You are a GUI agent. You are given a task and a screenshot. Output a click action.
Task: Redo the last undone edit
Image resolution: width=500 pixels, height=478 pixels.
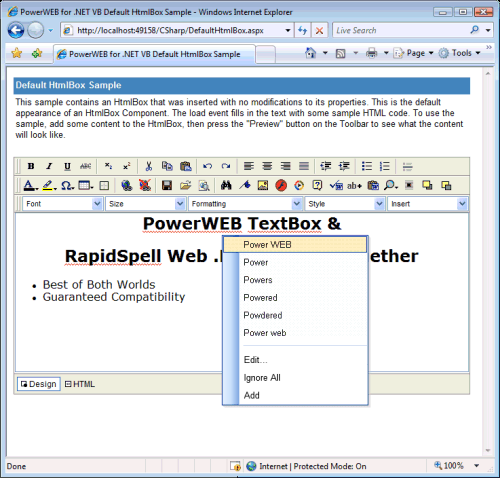[x=226, y=166]
